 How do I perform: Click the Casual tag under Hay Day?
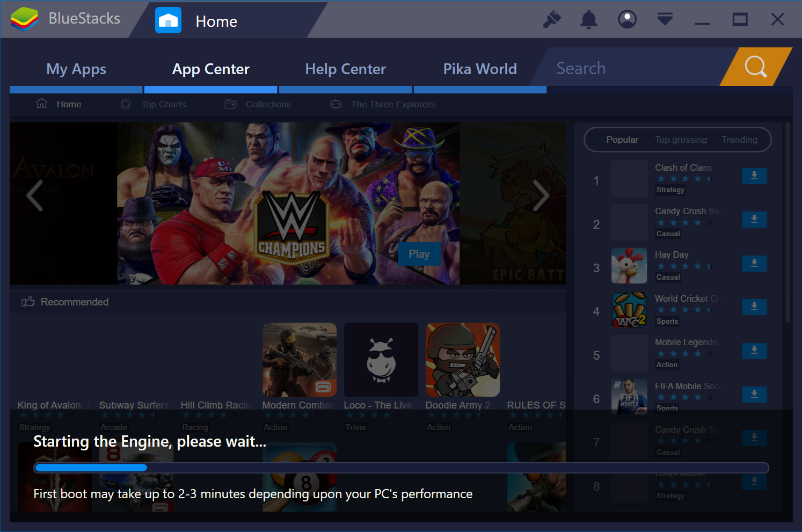[x=668, y=278]
